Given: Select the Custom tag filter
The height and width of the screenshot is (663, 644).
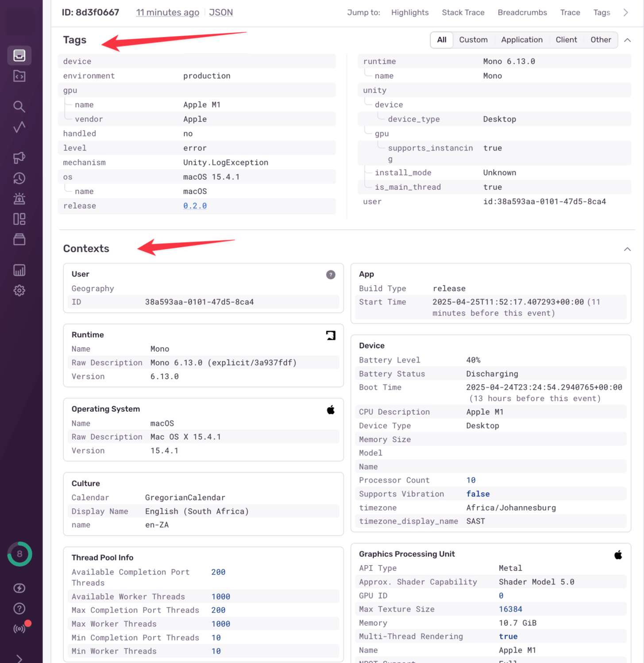Looking at the screenshot, I should 473,40.
